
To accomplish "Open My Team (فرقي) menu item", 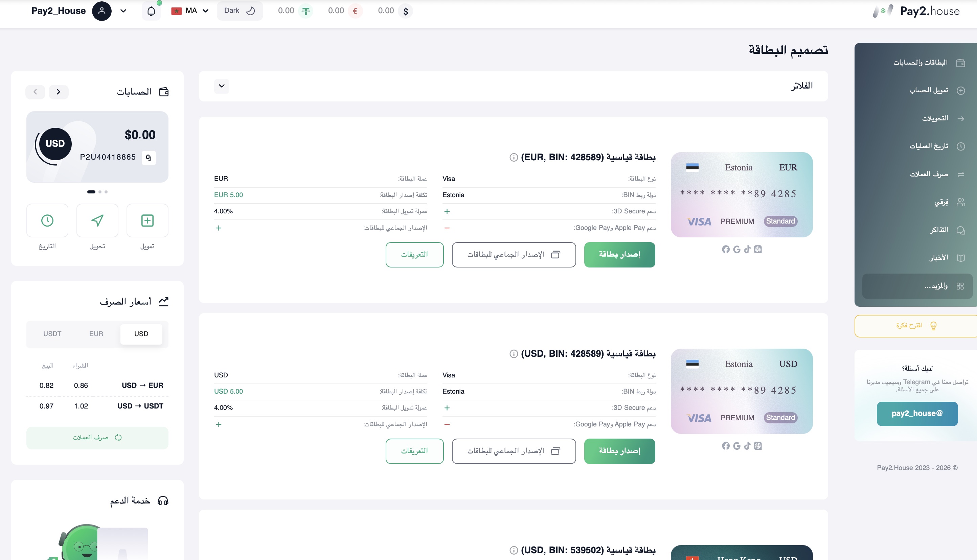I will coord(917,202).
